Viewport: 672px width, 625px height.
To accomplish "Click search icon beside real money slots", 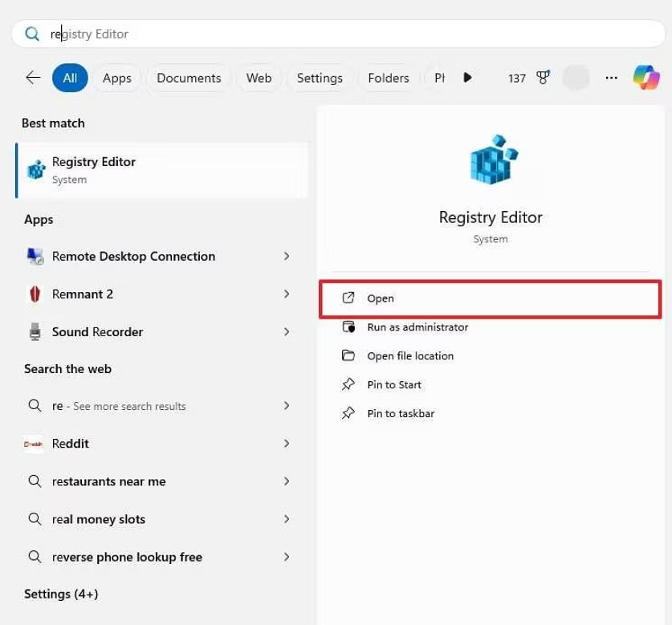I will [35, 519].
